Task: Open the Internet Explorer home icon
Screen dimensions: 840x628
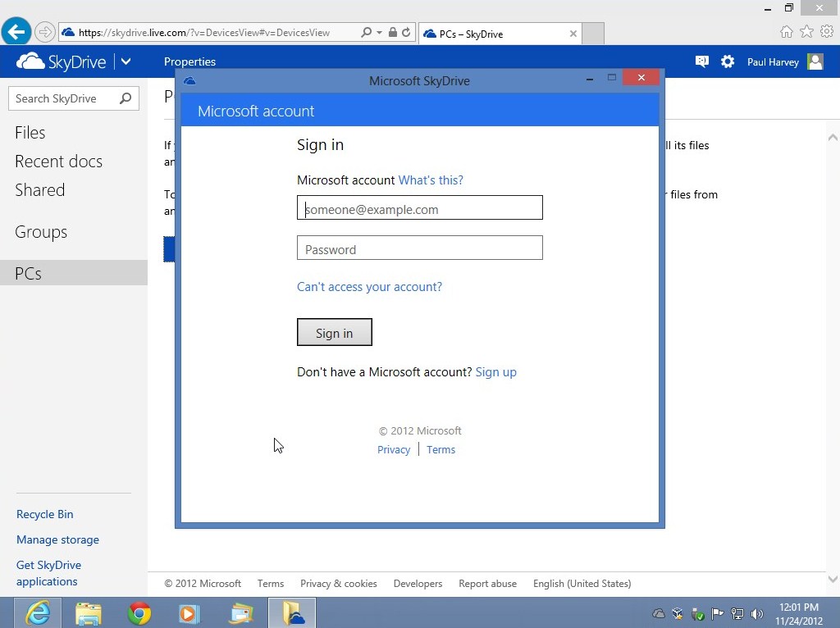Action: (786, 32)
